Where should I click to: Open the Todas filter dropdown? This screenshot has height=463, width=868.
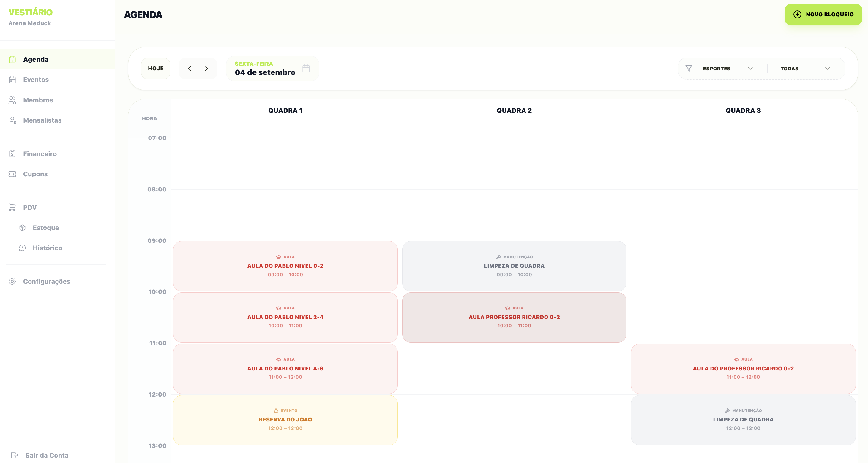(805, 68)
